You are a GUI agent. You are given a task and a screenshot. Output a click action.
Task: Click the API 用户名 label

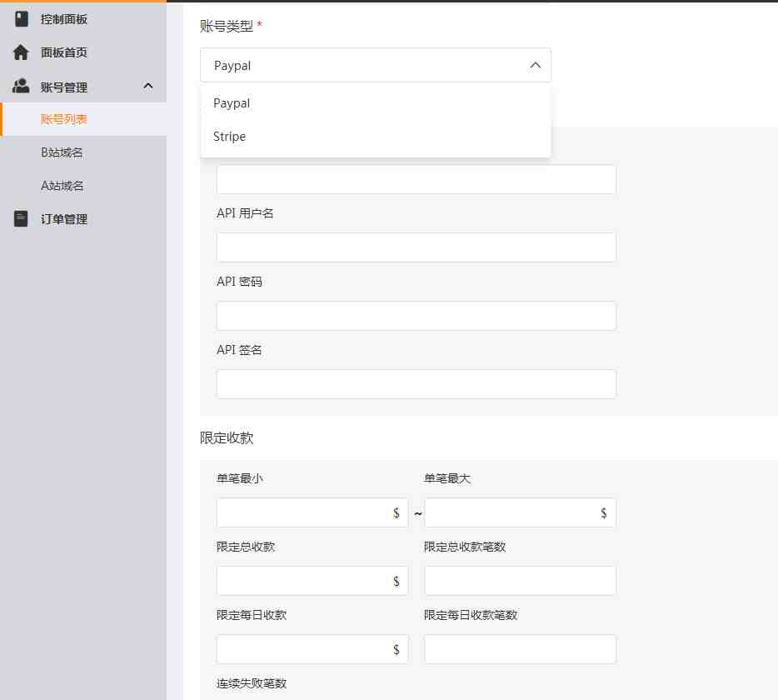[245, 213]
